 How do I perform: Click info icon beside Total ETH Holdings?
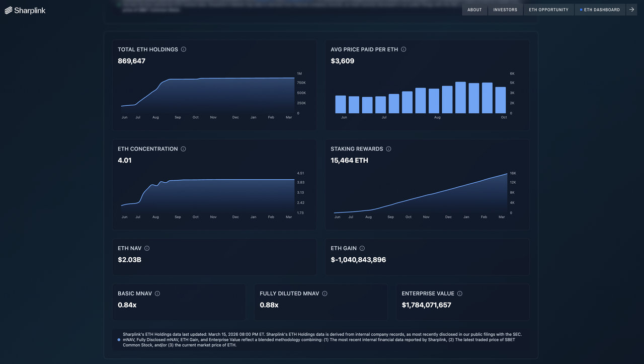[184, 49]
